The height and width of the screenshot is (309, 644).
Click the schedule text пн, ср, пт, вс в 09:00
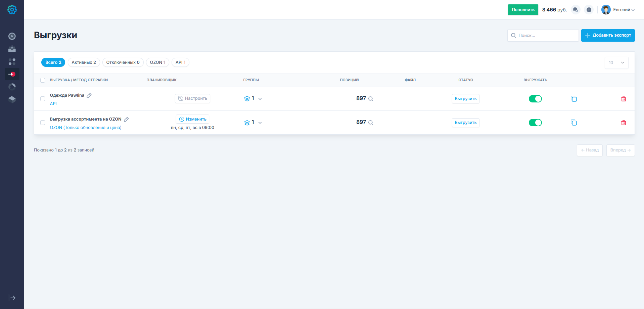(192, 128)
